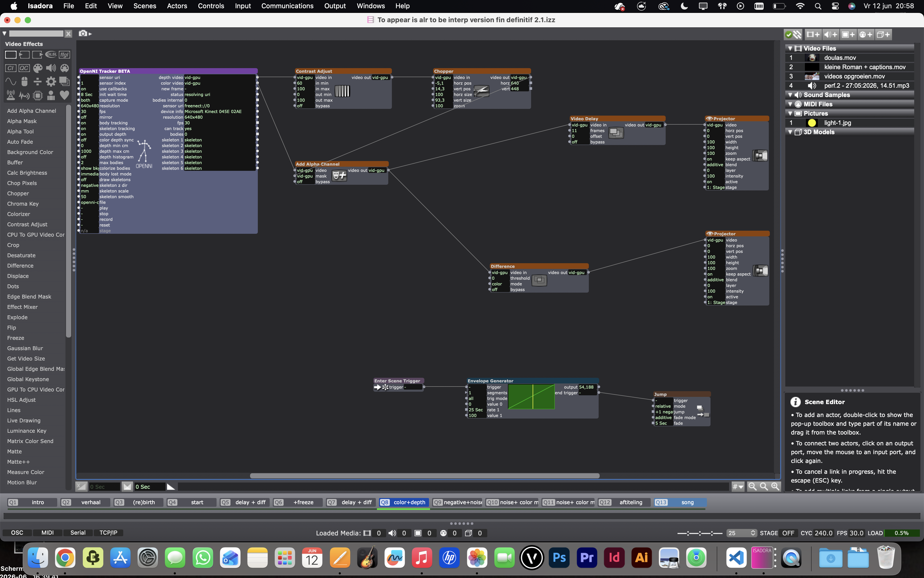Click the add picture button
The height and width of the screenshot is (578, 924).
[x=848, y=34]
